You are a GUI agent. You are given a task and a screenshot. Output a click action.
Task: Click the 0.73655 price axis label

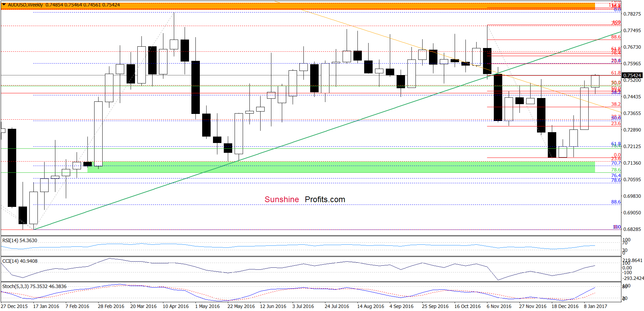coord(632,113)
